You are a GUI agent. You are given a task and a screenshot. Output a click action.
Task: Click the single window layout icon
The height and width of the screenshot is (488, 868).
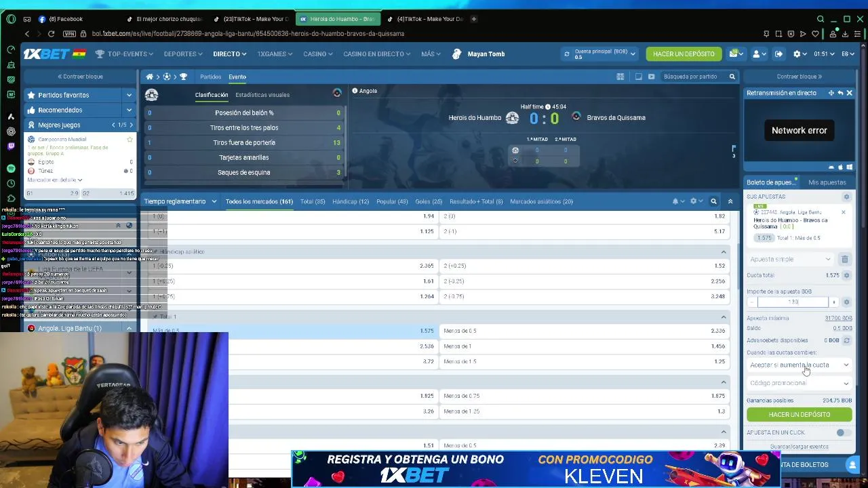[638, 77]
